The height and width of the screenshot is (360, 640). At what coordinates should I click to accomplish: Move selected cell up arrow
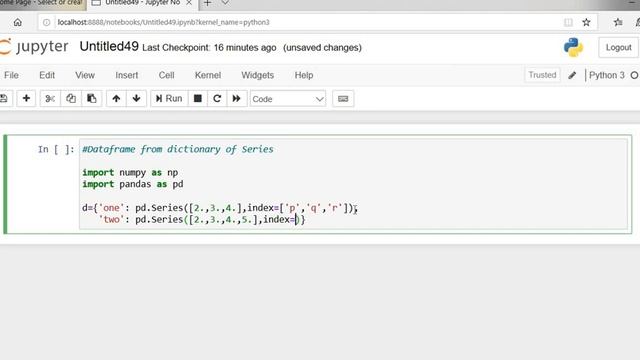[116, 98]
